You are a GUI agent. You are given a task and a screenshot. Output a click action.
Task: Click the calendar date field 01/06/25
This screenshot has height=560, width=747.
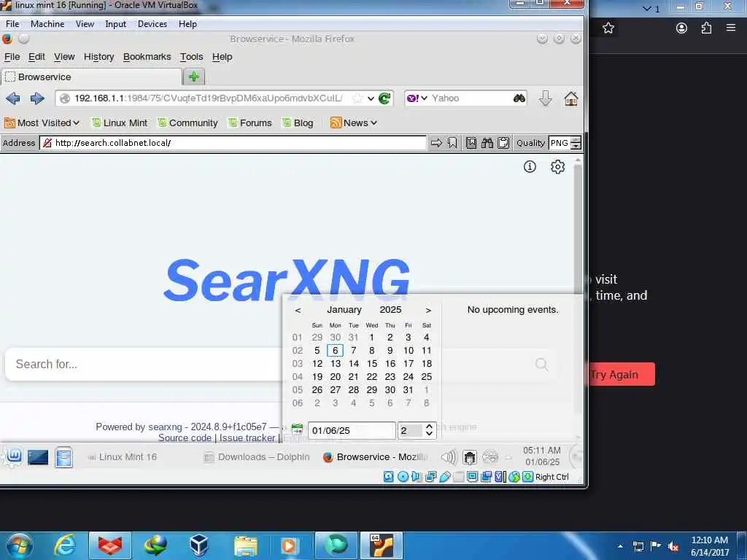click(x=352, y=430)
